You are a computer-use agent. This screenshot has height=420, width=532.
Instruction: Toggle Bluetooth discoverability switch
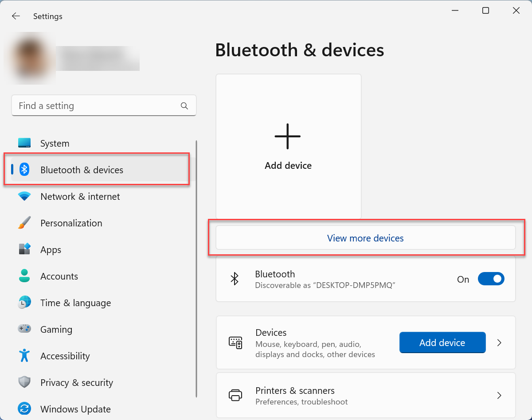coord(491,279)
